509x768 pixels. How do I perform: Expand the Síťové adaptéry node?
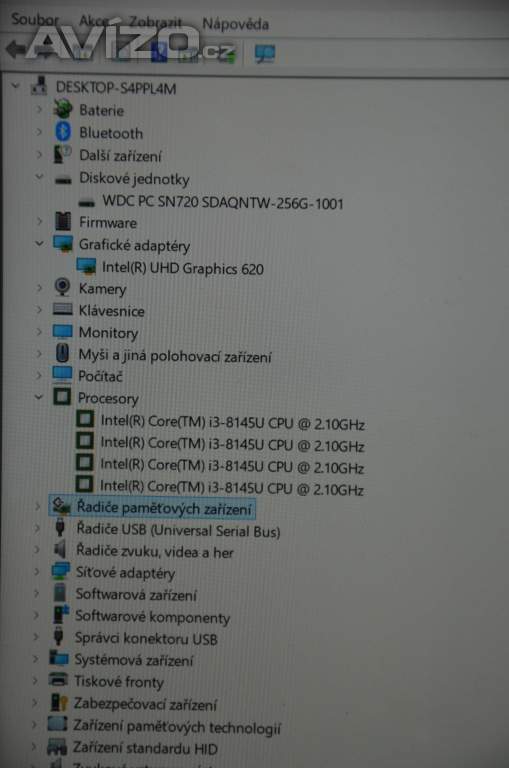pos(37,571)
